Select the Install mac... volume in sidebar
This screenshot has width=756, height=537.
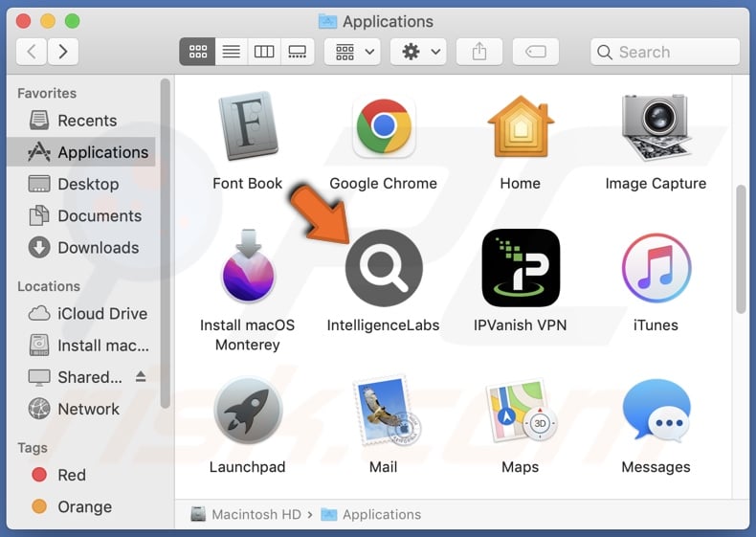[x=81, y=346]
